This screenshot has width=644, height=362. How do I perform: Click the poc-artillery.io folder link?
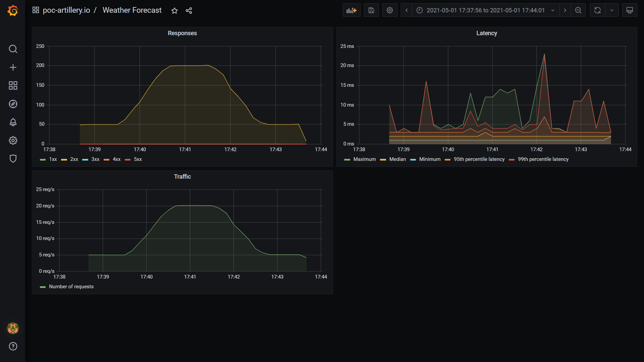pos(66,10)
